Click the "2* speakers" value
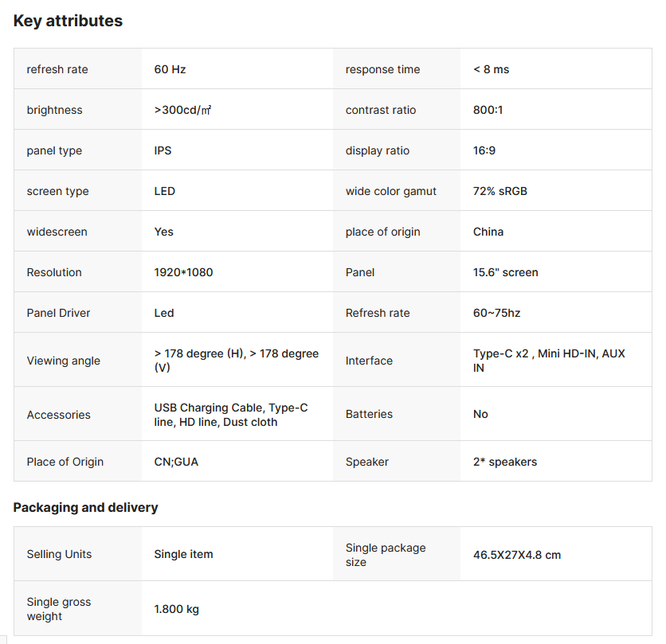 click(x=505, y=462)
